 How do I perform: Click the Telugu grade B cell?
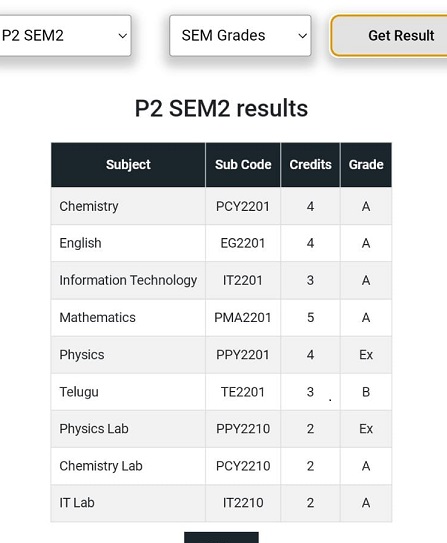(366, 392)
